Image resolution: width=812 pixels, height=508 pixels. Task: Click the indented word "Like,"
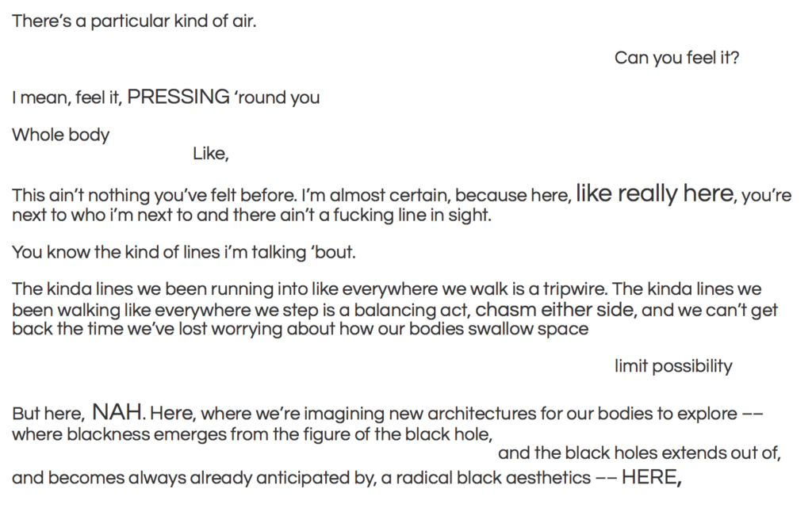point(211,154)
